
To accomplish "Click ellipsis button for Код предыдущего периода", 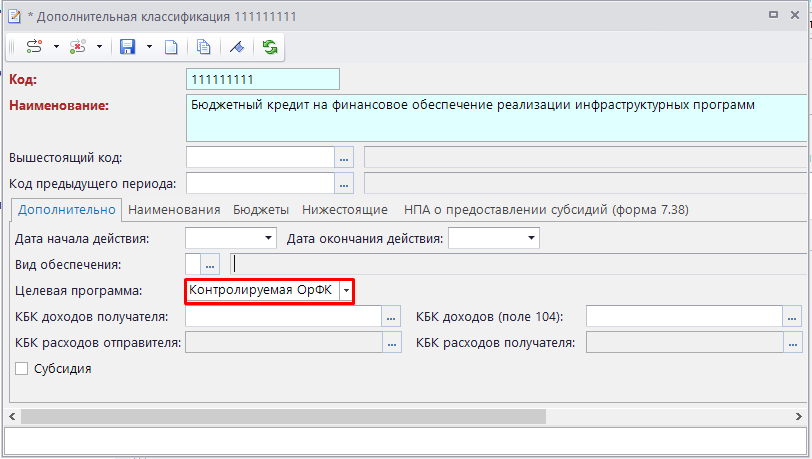I will click(345, 183).
